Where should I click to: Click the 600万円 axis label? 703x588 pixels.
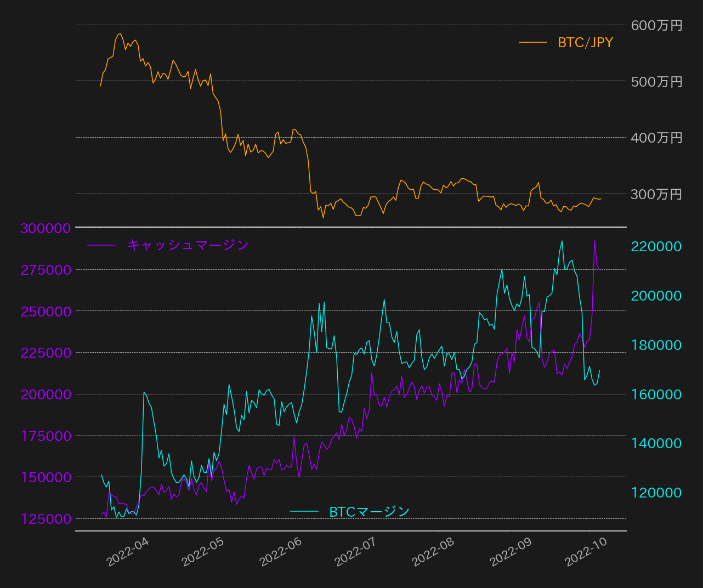[656, 25]
